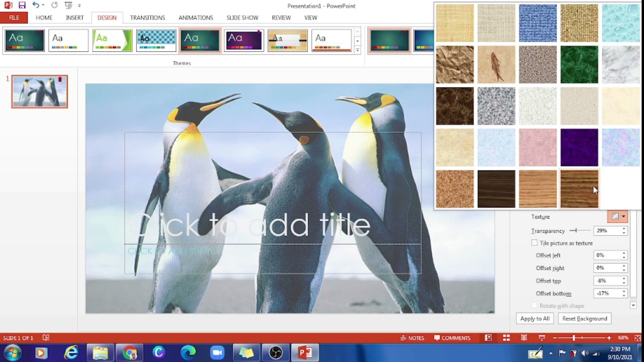
Task: Click the Format Background pane scroll-down arrow
Action: click(633, 305)
